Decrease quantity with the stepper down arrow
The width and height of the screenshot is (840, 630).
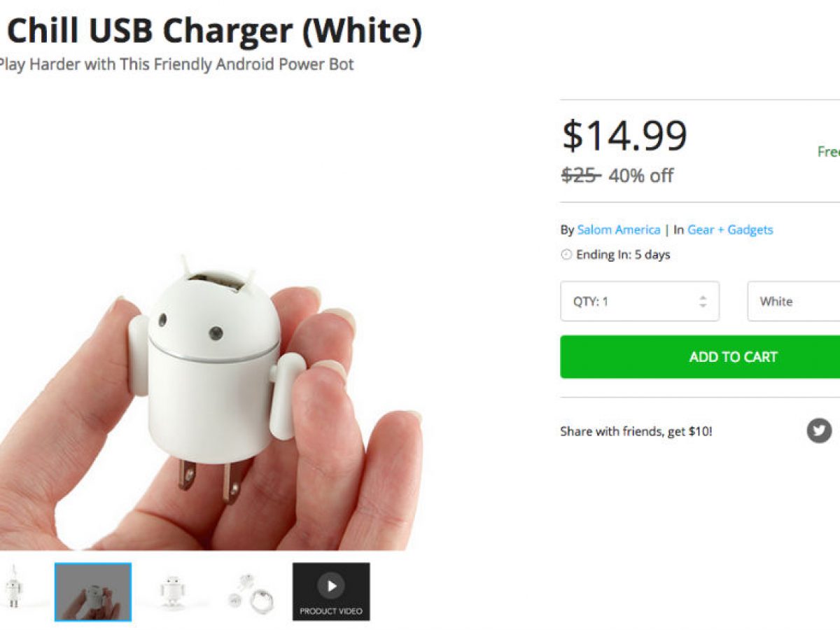click(x=702, y=306)
